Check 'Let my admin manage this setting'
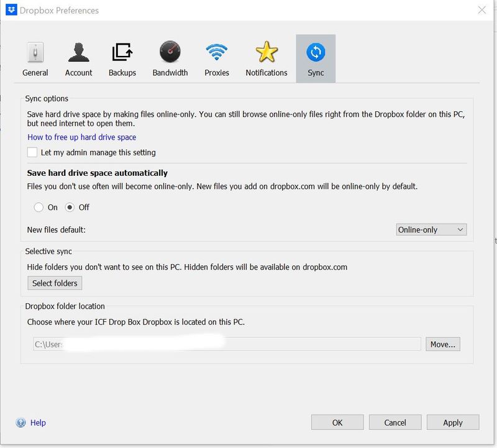Screen dimensions: 497x448 click(33, 152)
